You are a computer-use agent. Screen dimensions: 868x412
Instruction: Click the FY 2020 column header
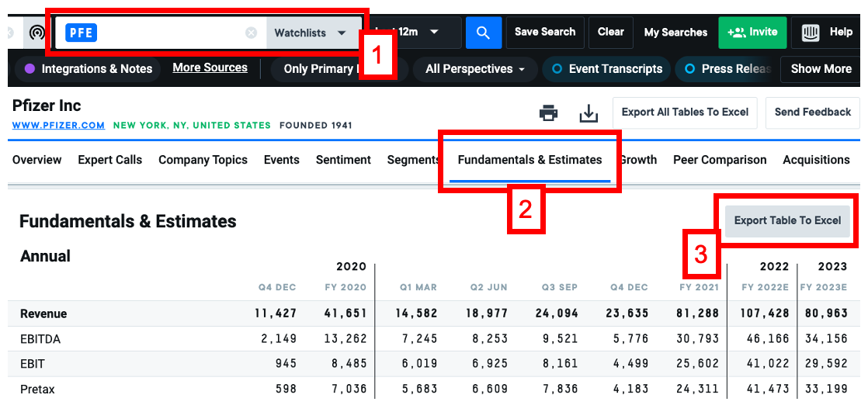point(345,288)
